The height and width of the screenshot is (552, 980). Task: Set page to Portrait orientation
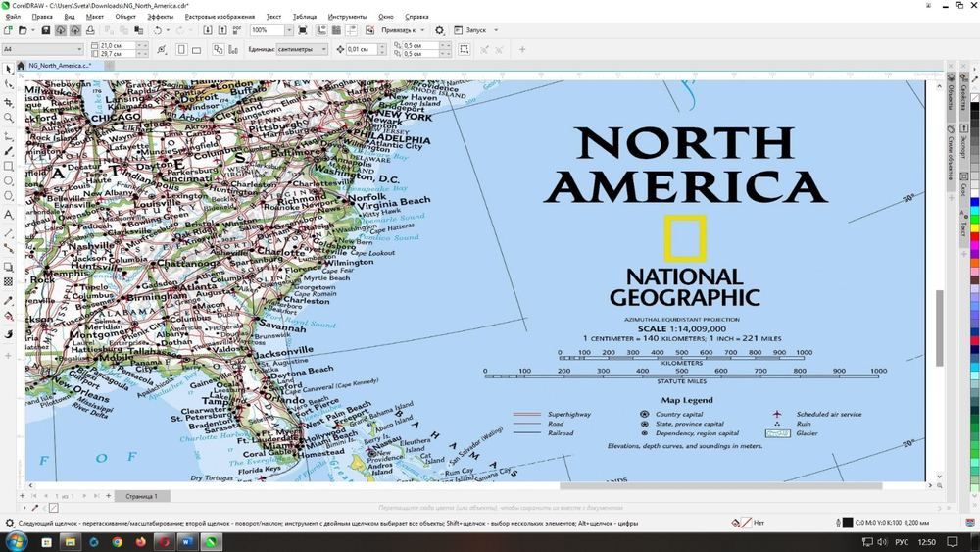point(181,49)
